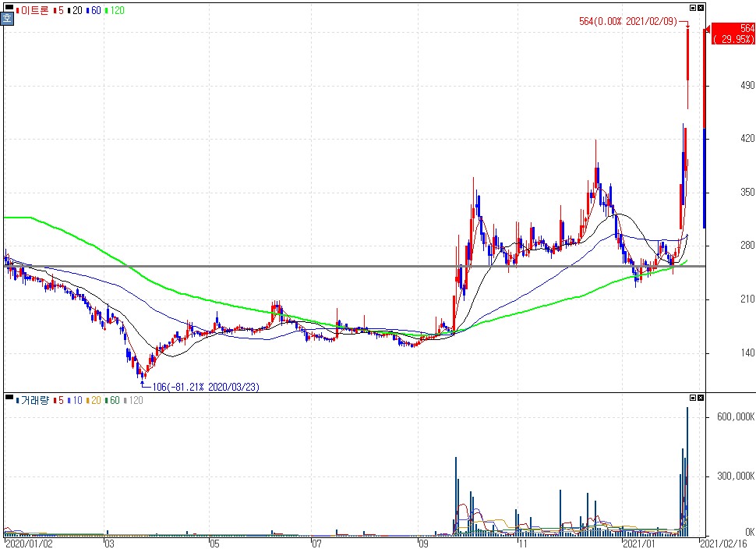Select the 거래량 volume series legend
Viewport: 756px width, 549px height.
pyautogui.click(x=32, y=400)
